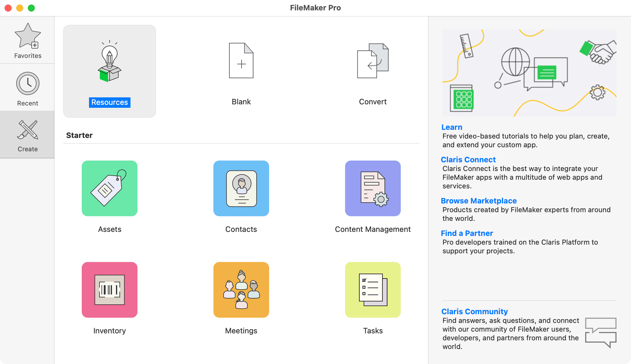Open the Learn tutorials link

click(x=452, y=127)
